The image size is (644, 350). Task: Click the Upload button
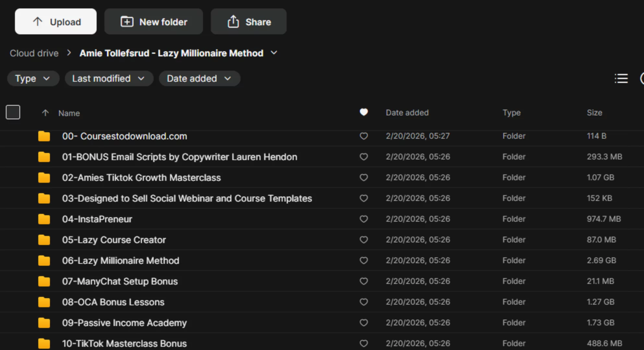pyautogui.click(x=56, y=22)
